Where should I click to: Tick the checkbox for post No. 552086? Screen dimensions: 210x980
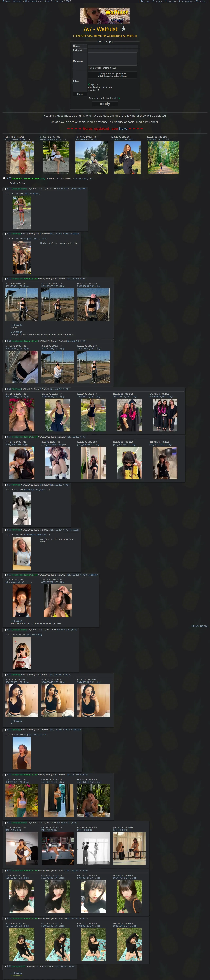[x=4, y=178]
